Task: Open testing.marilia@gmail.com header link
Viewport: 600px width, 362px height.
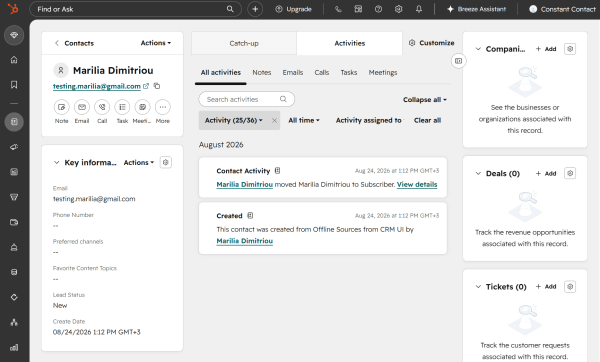Action: click(96, 86)
